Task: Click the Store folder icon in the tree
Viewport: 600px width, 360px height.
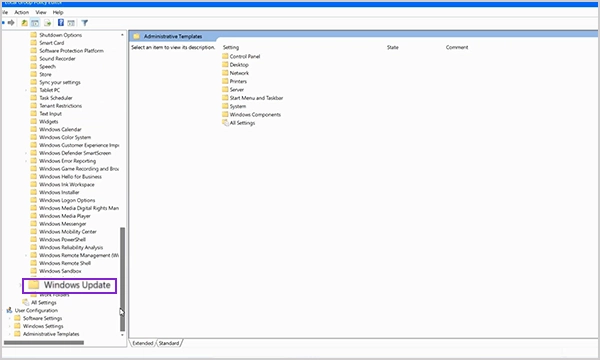Action: [34, 74]
